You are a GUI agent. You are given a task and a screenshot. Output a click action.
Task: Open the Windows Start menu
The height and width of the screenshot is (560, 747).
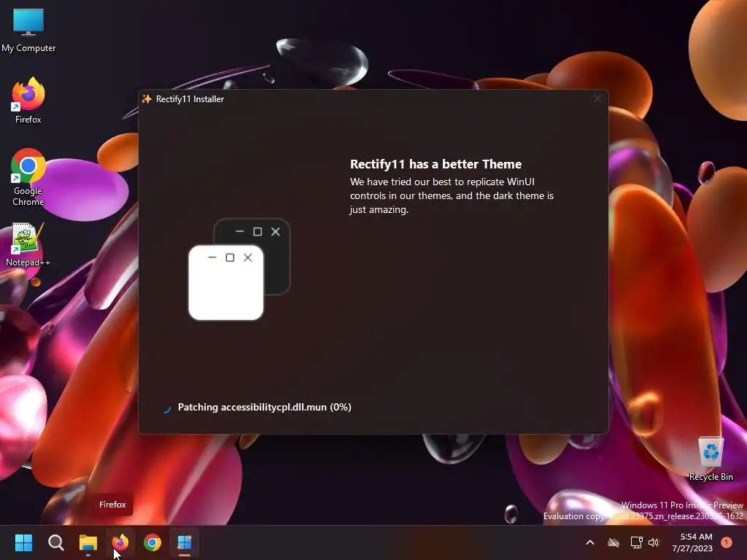tap(23, 542)
